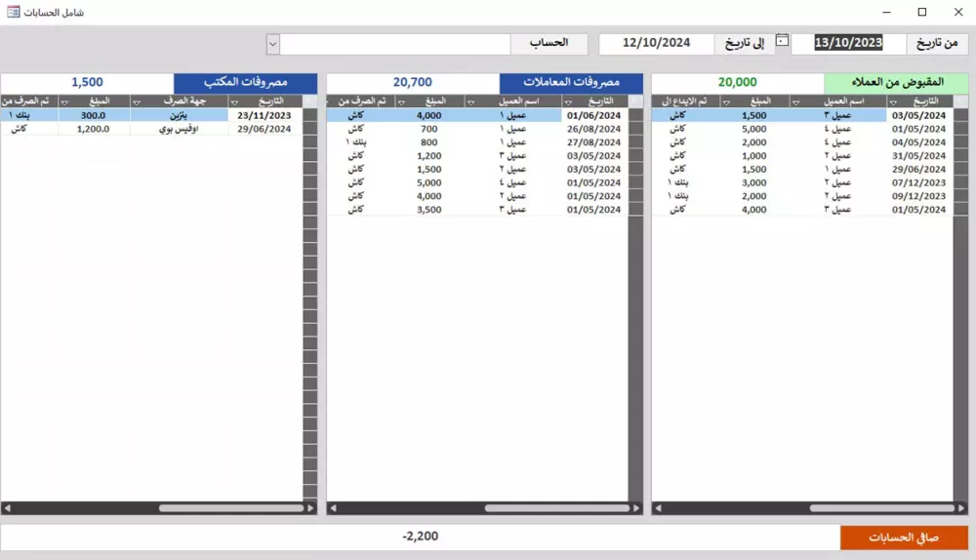976x560 pixels.
Task: Click مصروفات المعاملات horizontal scrollbar thumb
Action: (557, 508)
